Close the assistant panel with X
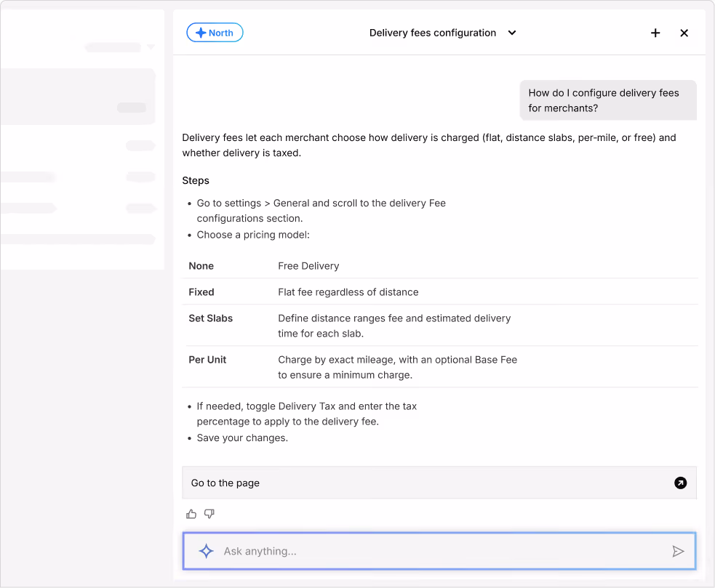 pyautogui.click(x=684, y=33)
